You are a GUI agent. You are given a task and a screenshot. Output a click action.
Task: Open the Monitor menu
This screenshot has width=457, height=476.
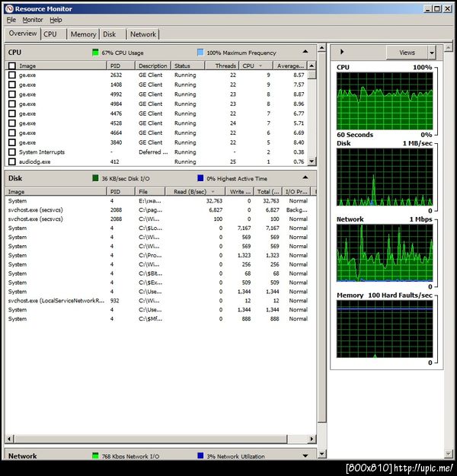[33, 20]
